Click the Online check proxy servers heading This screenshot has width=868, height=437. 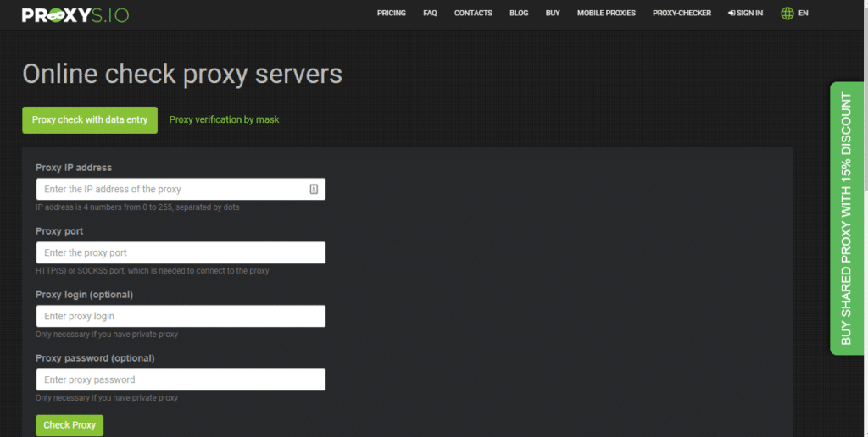tap(182, 75)
